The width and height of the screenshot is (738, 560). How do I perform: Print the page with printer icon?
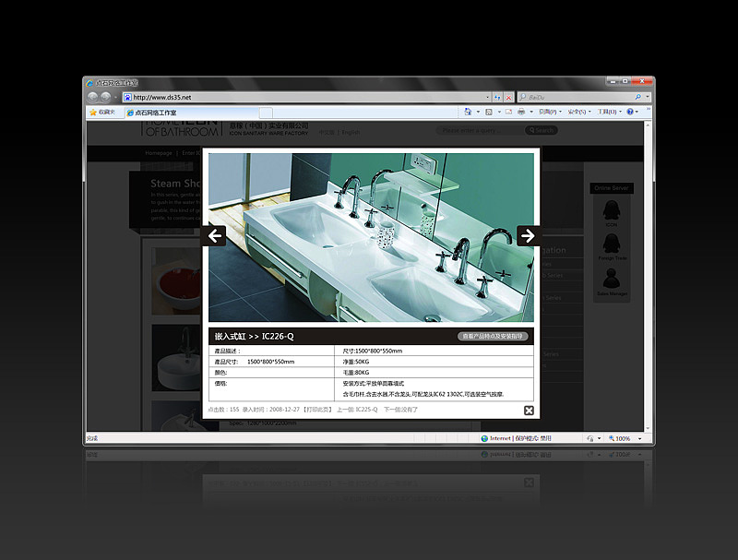[x=521, y=112]
